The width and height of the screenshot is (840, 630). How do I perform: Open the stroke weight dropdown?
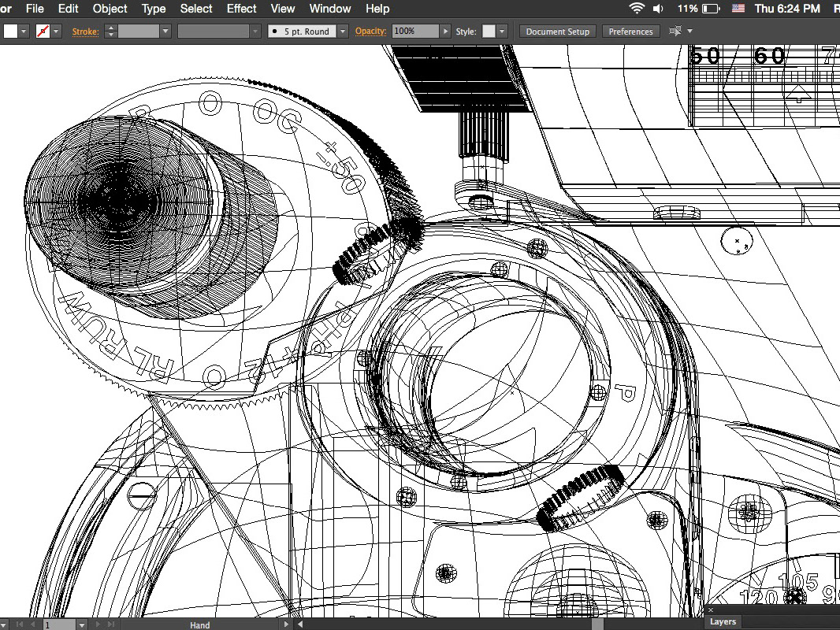pos(165,31)
